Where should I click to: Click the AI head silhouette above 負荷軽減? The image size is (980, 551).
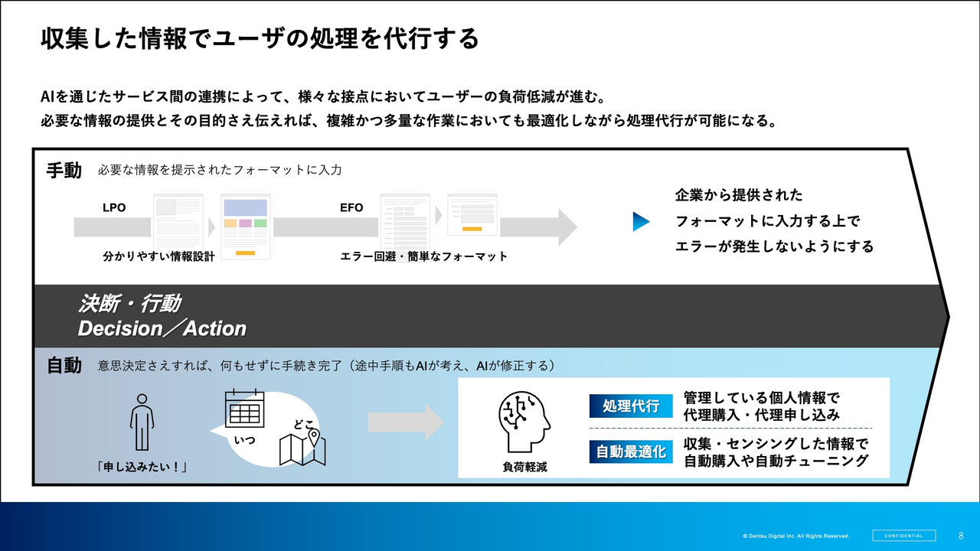(x=524, y=423)
